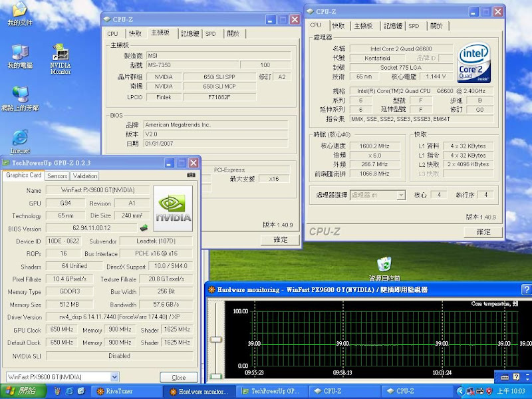Screen dimensions: 532x399
Task: Expand hidden system tray icons arrow
Action: [462, 392]
